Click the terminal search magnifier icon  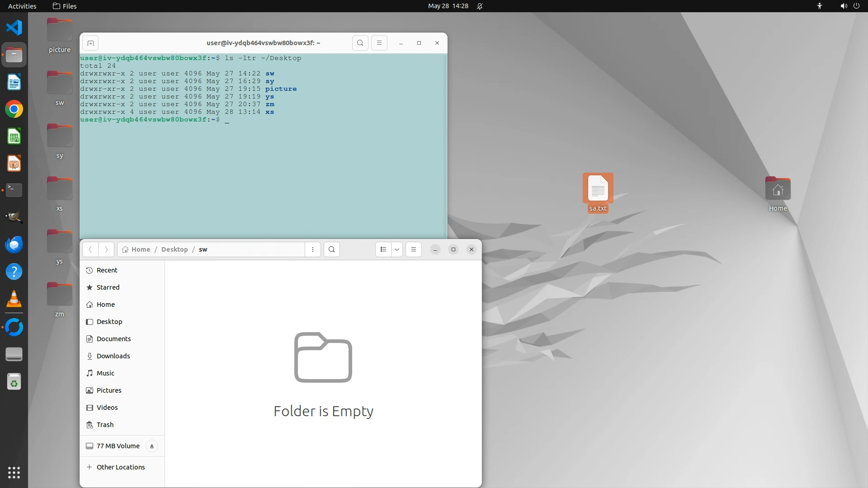pyautogui.click(x=360, y=43)
